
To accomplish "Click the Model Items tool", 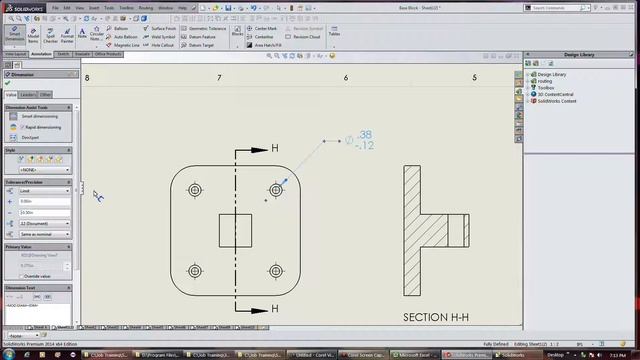I will coord(33,36).
